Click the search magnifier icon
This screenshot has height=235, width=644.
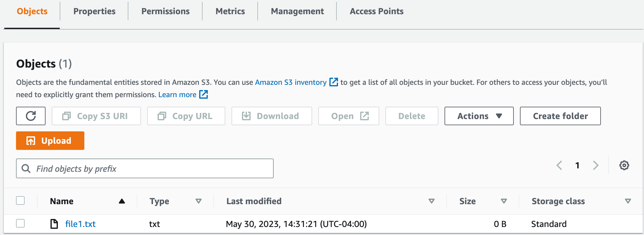[x=26, y=168]
